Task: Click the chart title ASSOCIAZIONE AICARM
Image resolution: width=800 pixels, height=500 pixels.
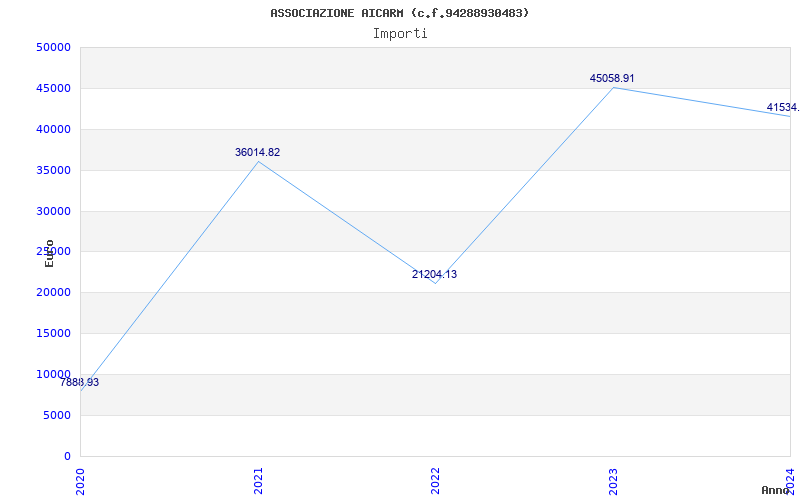Action: [399, 13]
